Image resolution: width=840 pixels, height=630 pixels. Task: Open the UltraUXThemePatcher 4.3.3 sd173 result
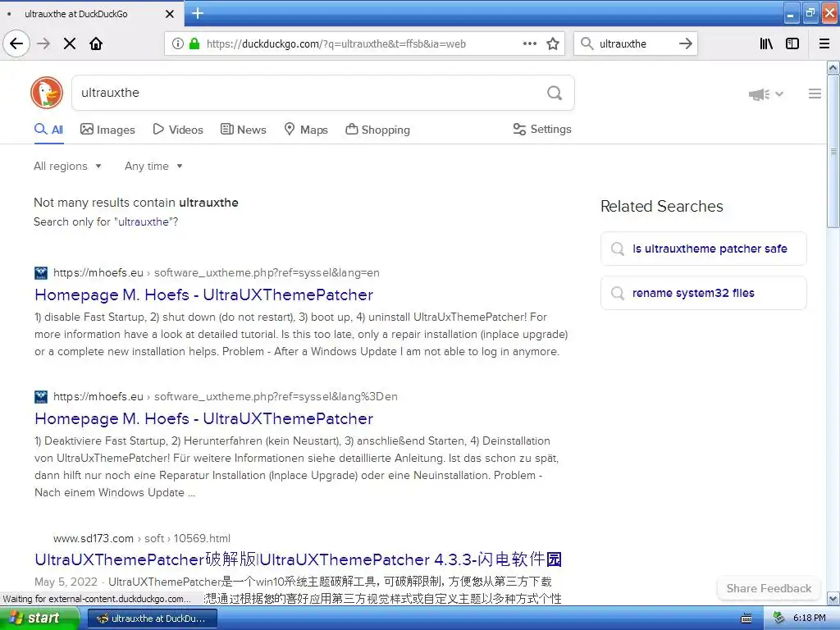pos(298,559)
